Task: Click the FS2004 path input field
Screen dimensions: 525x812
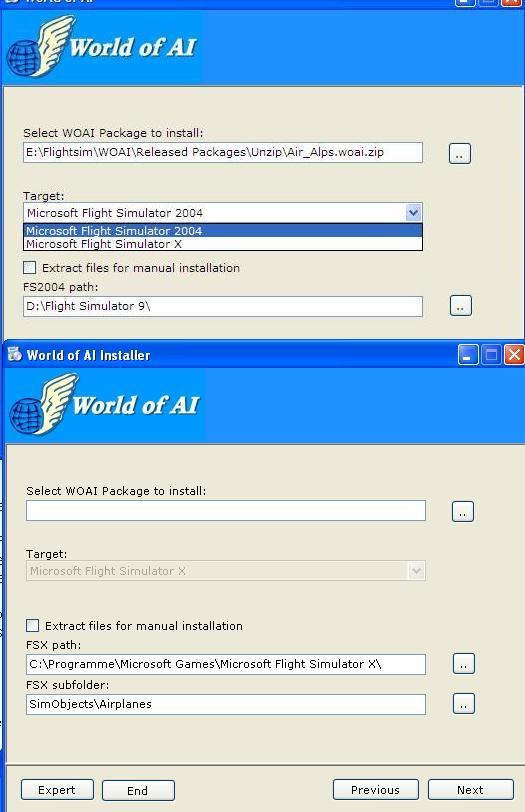Action: pyautogui.click(x=223, y=306)
